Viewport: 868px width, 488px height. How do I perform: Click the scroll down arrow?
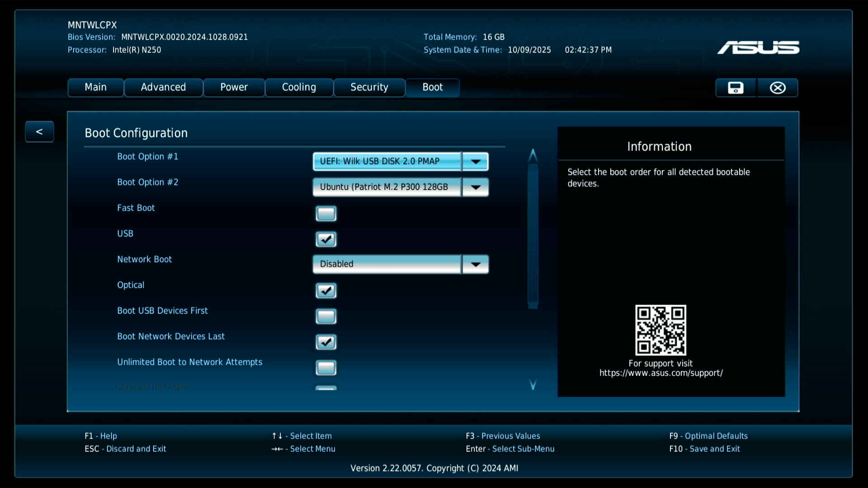[533, 385]
